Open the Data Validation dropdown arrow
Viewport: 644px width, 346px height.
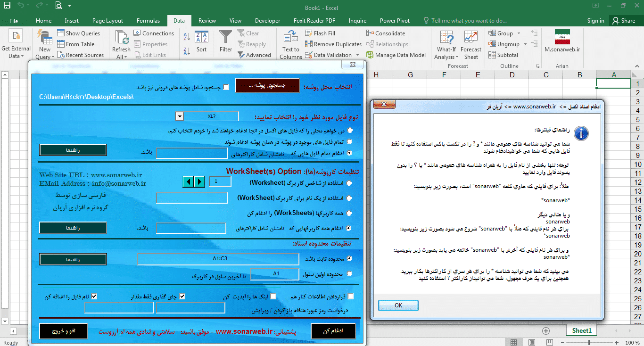click(x=357, y=55)
